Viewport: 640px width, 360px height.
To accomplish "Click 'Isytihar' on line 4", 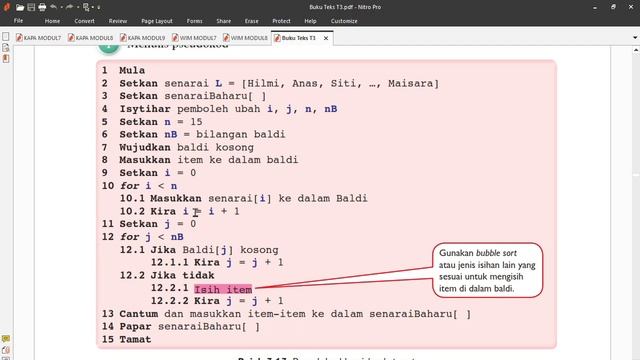I will tap(144, 109).
